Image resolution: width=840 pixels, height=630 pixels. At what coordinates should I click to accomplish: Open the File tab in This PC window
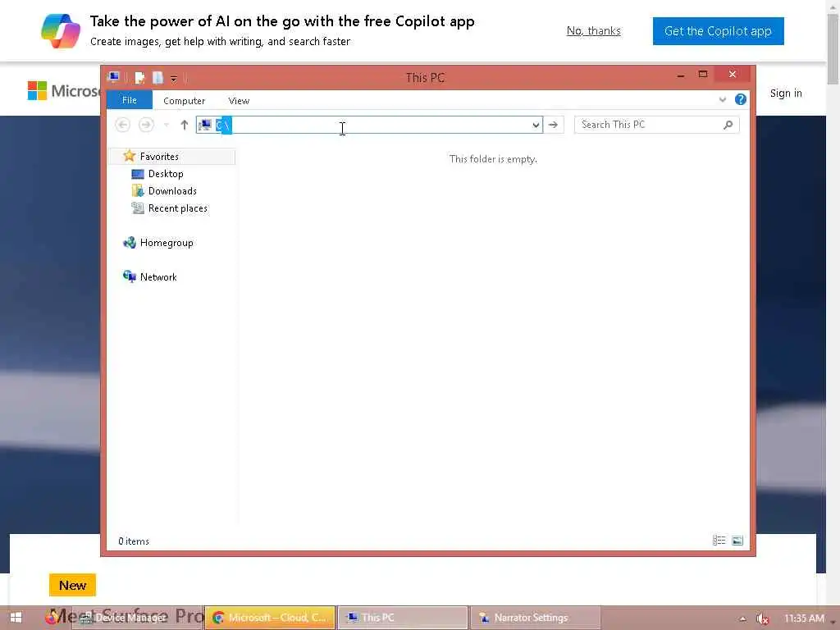pyautogui.click(x=129, y=100)
